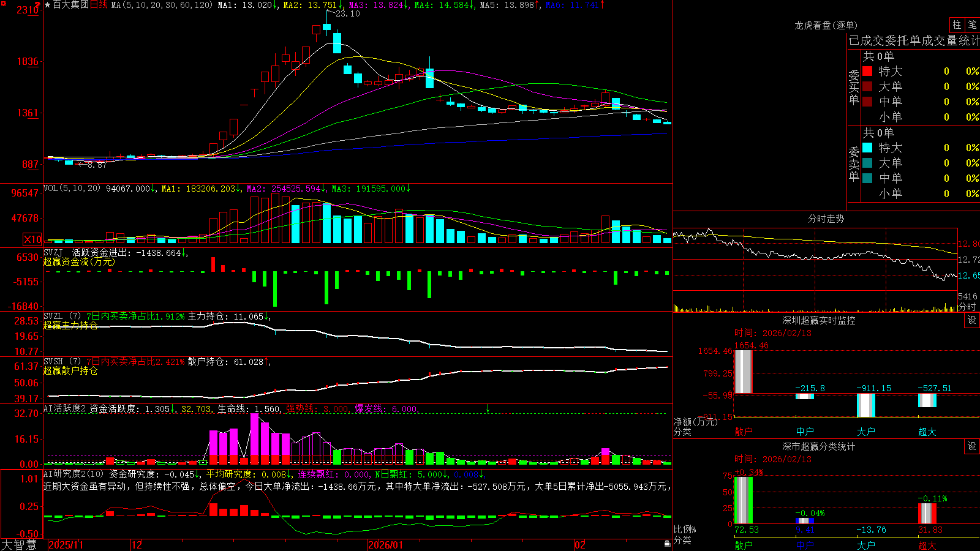Screen dimensions: 980x551
Task: Click the VOL(5,10,20) indicator label
Action: (72, 189)
